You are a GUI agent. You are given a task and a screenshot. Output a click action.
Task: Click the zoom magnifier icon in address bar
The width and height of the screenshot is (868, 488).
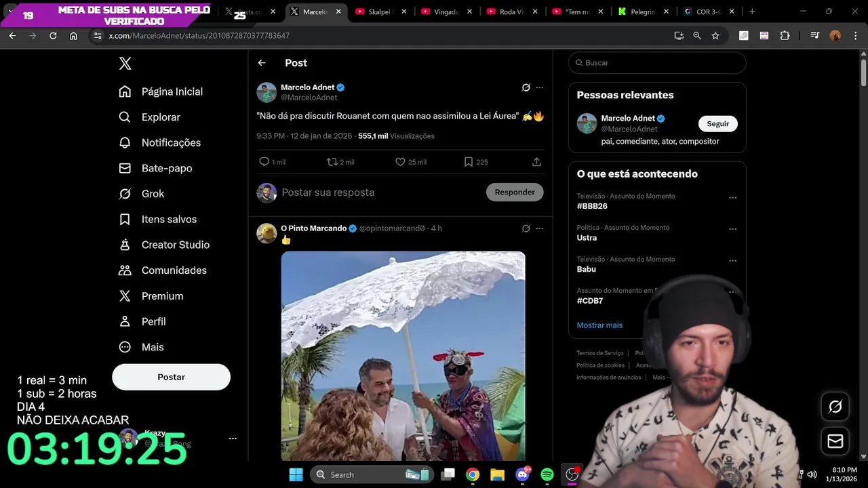[697, 36]
